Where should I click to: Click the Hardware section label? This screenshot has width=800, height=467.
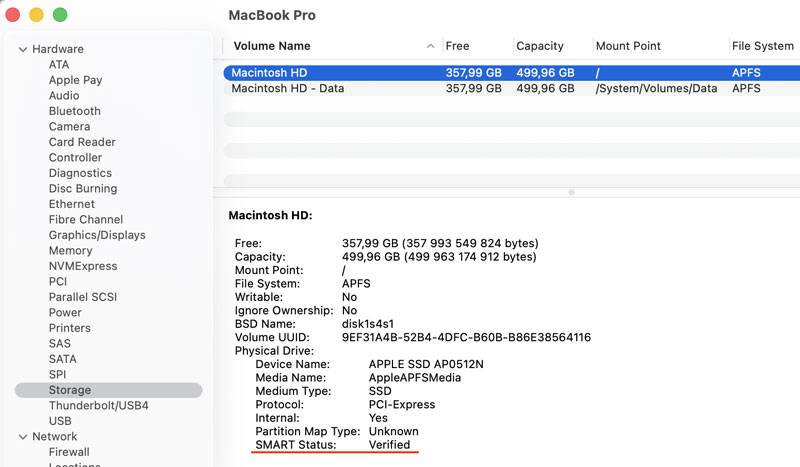tap(58, 49)
